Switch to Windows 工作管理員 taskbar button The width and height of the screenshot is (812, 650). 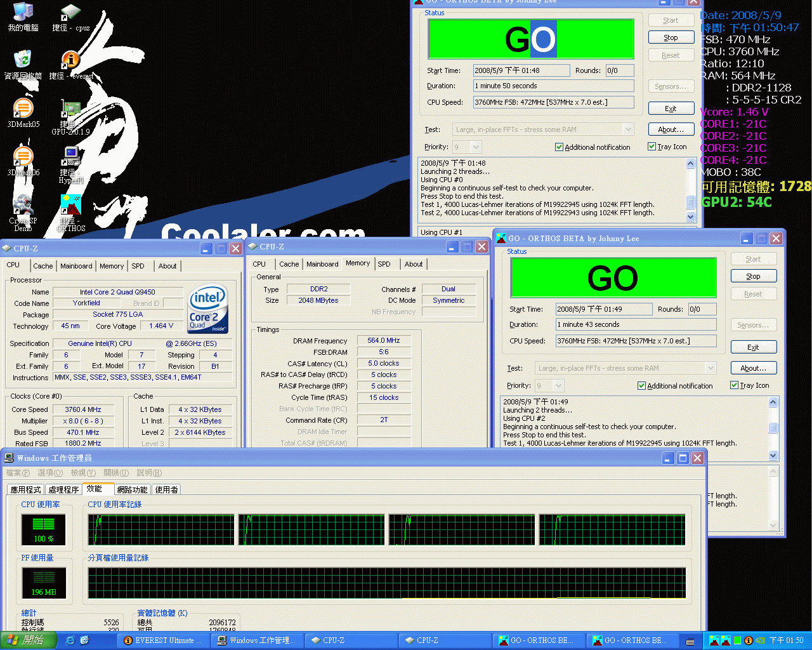256,640
